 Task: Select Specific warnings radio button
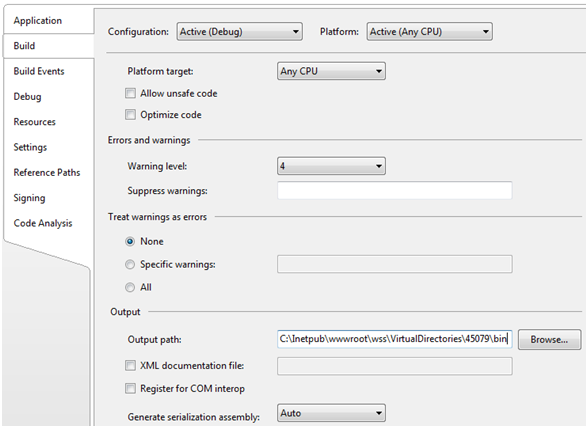pos(130,265)
